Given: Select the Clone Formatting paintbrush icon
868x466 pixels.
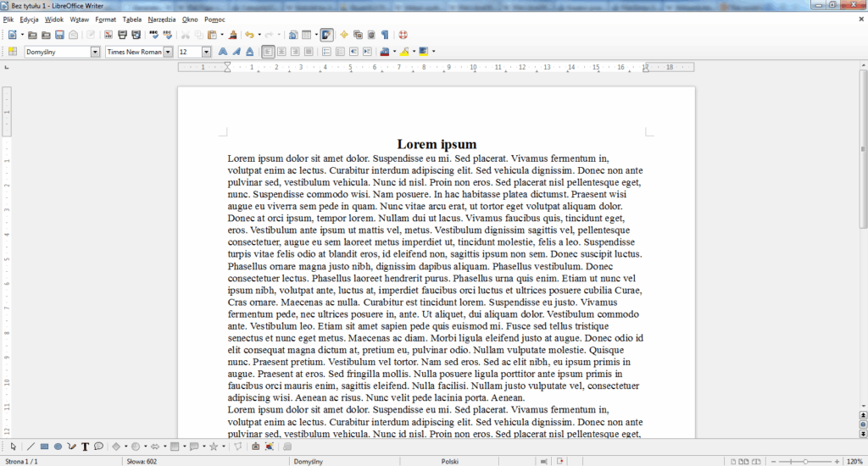Looking at the screenshot, I should click(232, 35).
